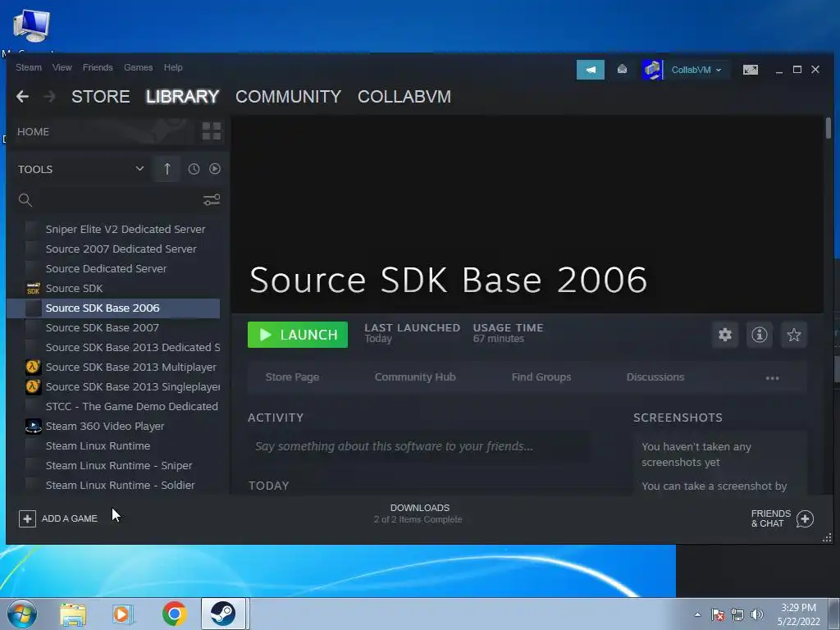Viewport: 840px width, 630px height.
Task: Click the Add a Game plus icon
Action: click(27, 518)
